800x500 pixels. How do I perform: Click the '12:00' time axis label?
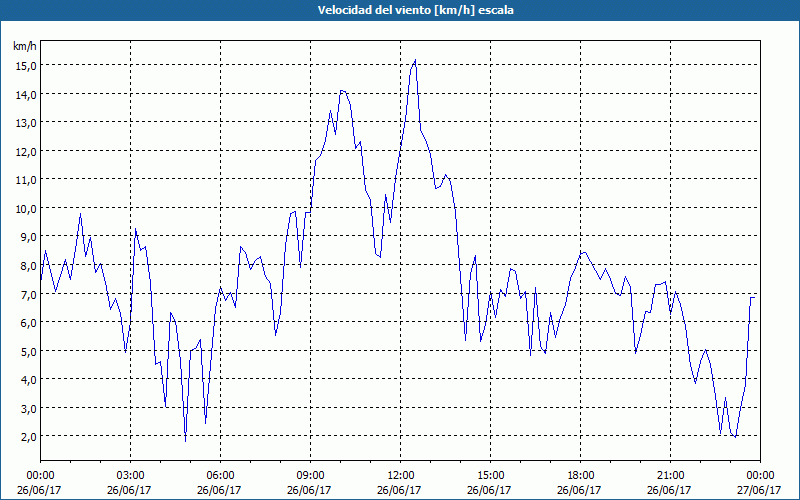click(401, 476)
